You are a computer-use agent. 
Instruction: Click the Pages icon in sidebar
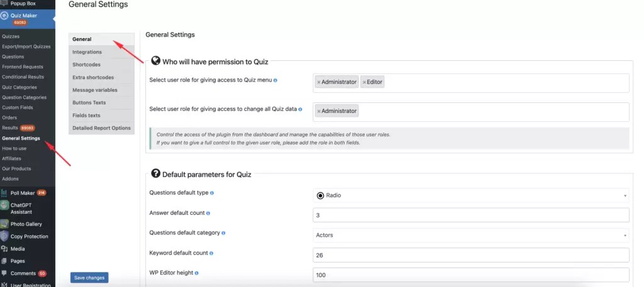(x=4, y=261)
